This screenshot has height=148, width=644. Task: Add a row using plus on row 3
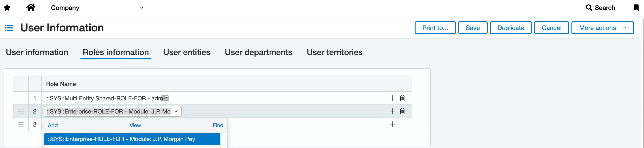[x=393, y=124]
